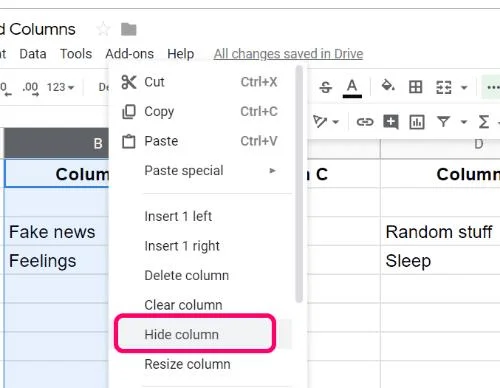
Task: Open the text rotation dropdown
Action: (326, 122)
